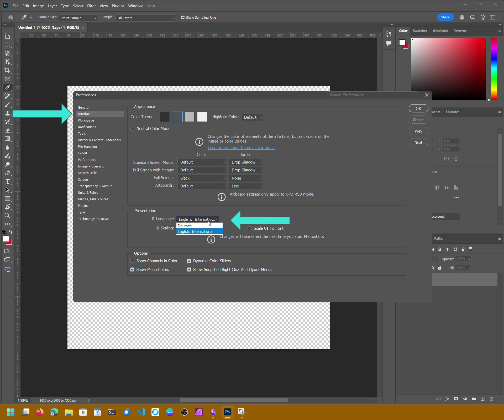Select the Brush tool
The width and height of the screenshot is (504, 420).
[7, 105]
